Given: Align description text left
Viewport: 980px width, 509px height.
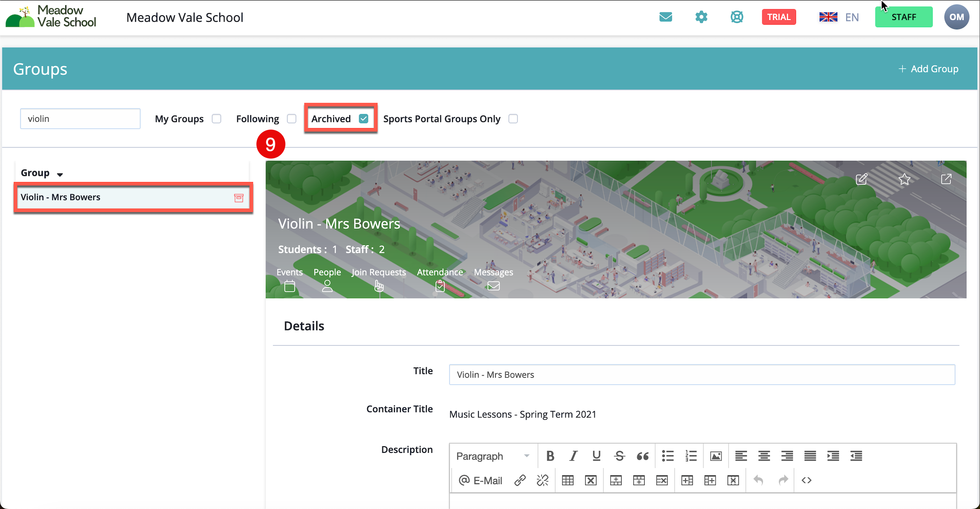Looking at the screenshot, I should pos(741,456).
